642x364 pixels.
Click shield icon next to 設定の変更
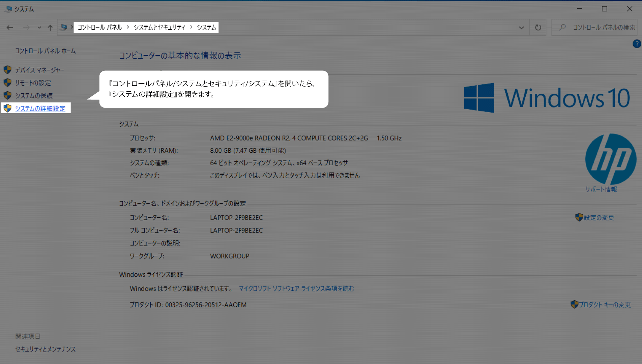tap(579, 217)
